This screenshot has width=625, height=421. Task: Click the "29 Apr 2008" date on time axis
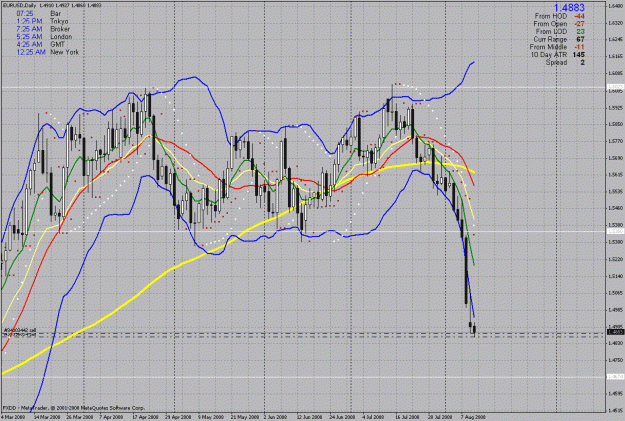coord(177,417)
